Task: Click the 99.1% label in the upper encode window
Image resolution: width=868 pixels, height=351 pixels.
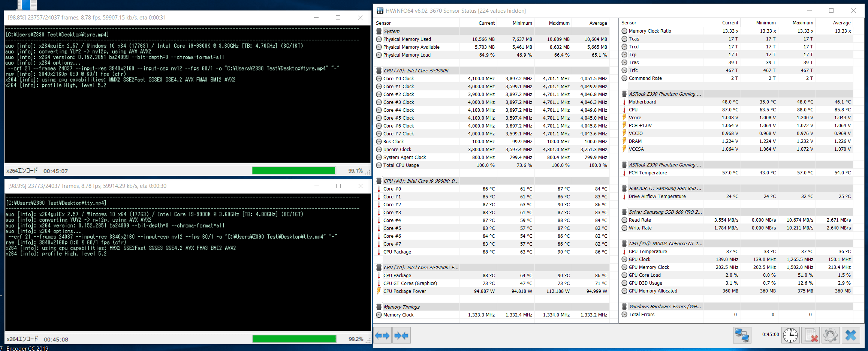Action: coord(355,171)
